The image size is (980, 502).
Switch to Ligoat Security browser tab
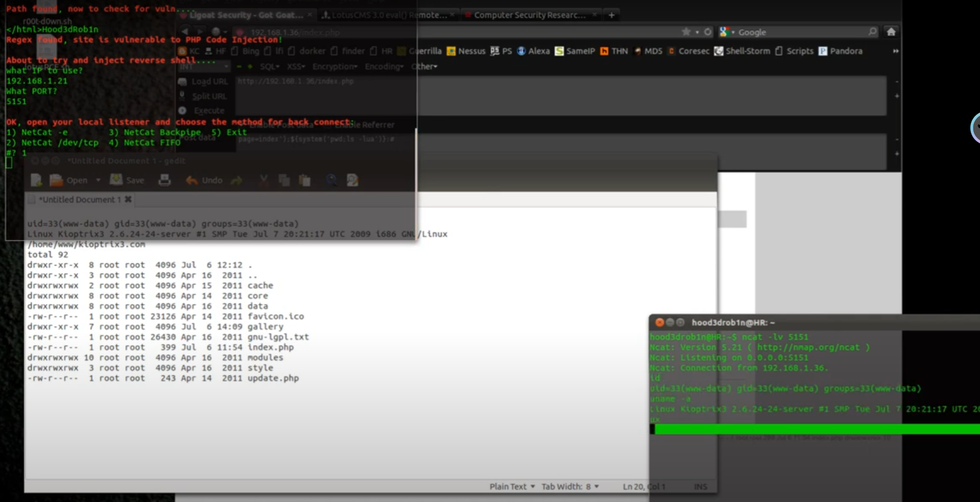click(245, 15)
